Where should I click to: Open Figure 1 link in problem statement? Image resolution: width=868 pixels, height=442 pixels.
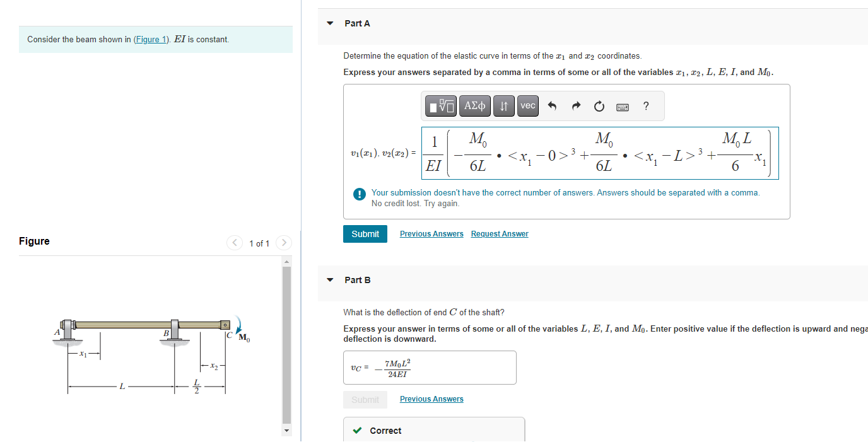(x=151, y=39)
